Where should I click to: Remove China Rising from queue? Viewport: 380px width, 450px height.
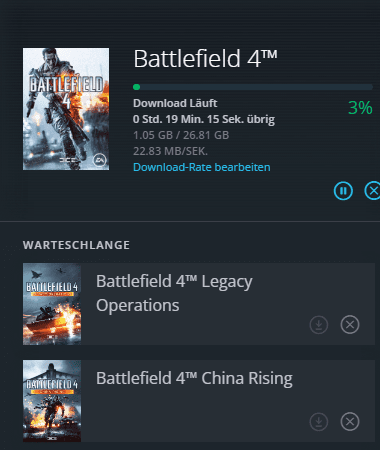[x=350, y=422]
